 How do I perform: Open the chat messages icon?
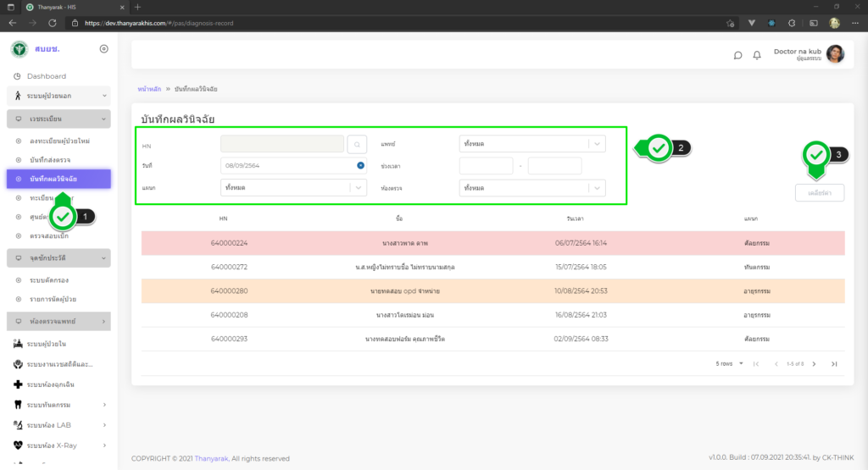pos(737,56)
